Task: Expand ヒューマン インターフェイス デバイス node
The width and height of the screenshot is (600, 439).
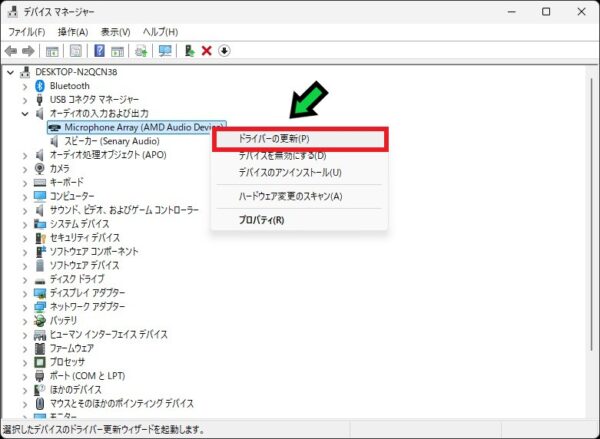Action: pos(25,335)
